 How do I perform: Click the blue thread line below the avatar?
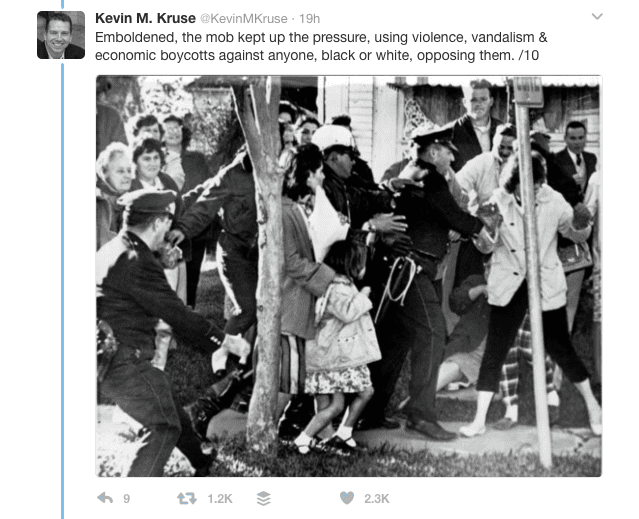63,289
